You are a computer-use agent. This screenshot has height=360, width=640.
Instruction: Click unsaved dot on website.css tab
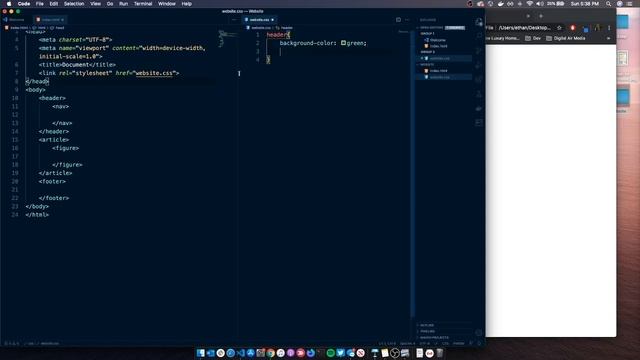click(273, 20)
